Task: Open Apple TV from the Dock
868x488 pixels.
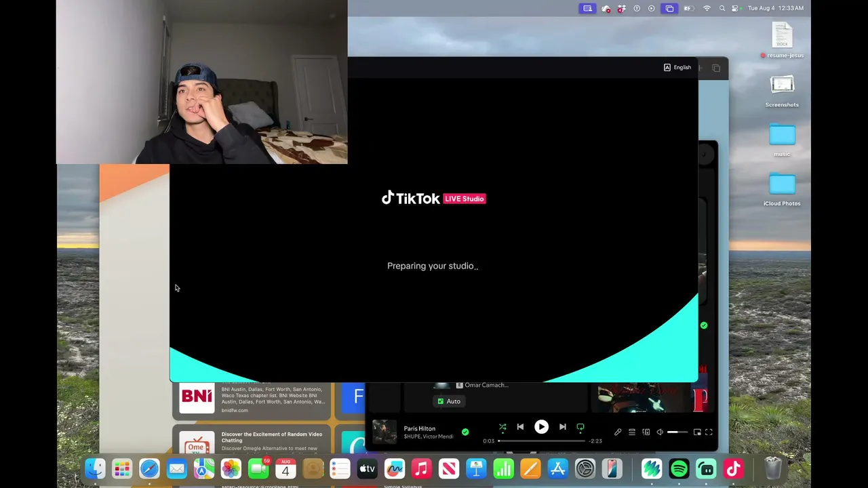Action: pos(367,468)
